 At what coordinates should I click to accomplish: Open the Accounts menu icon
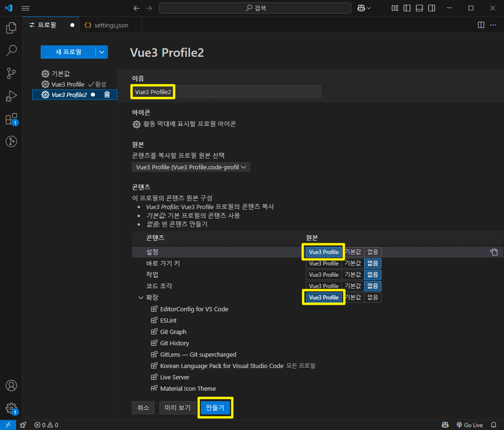click(11, 385)
